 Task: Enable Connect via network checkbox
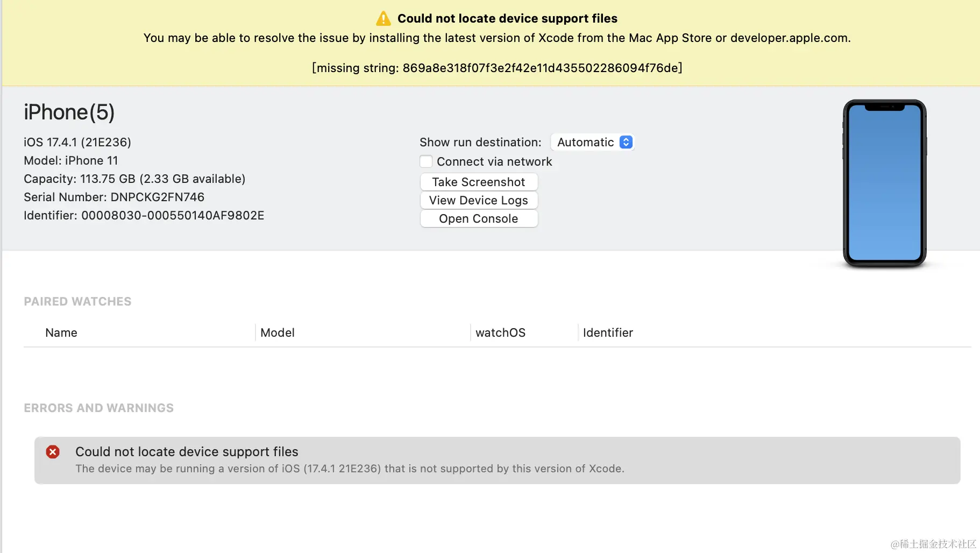point(426,161)
